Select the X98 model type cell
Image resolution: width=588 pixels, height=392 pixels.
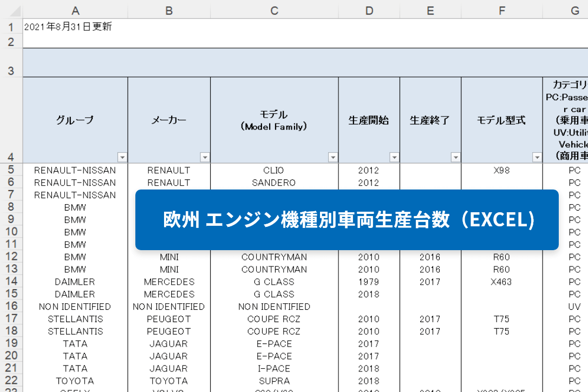click(x=502, y=171)
